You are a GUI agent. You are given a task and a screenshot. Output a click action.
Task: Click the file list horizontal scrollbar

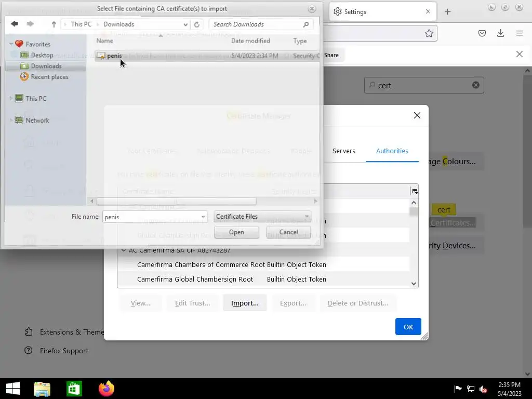177,201
